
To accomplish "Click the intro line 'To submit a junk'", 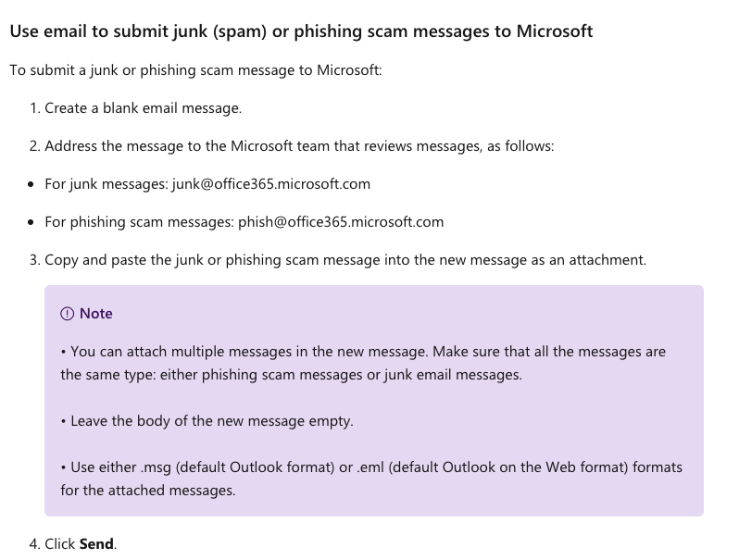I will pyautogui.click(x=196, y=70).
